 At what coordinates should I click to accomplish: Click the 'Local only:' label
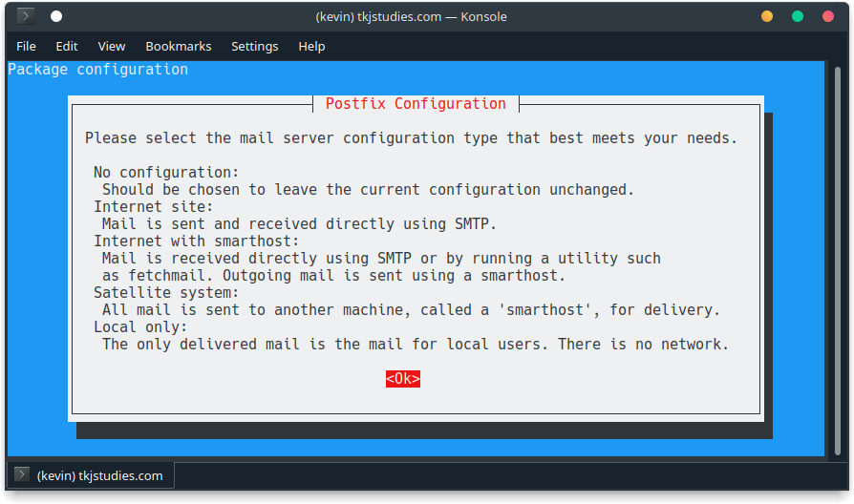click(x=140, y=327)
